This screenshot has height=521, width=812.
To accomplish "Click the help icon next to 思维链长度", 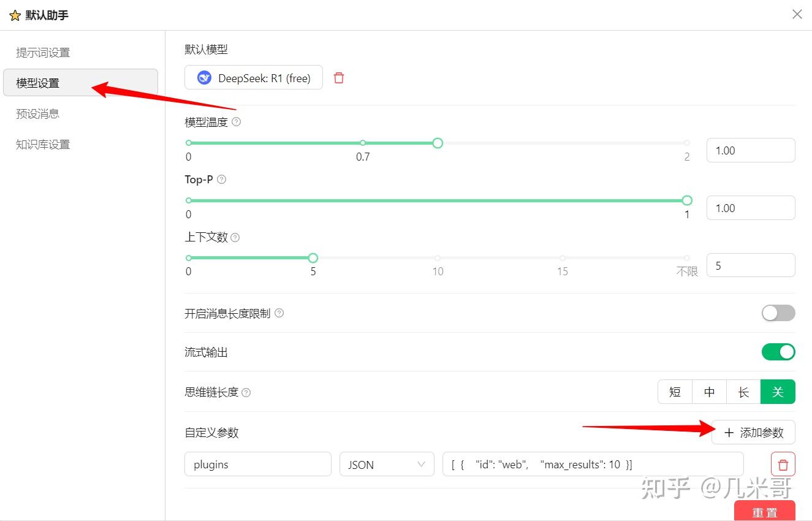I will tap(246, 392).
